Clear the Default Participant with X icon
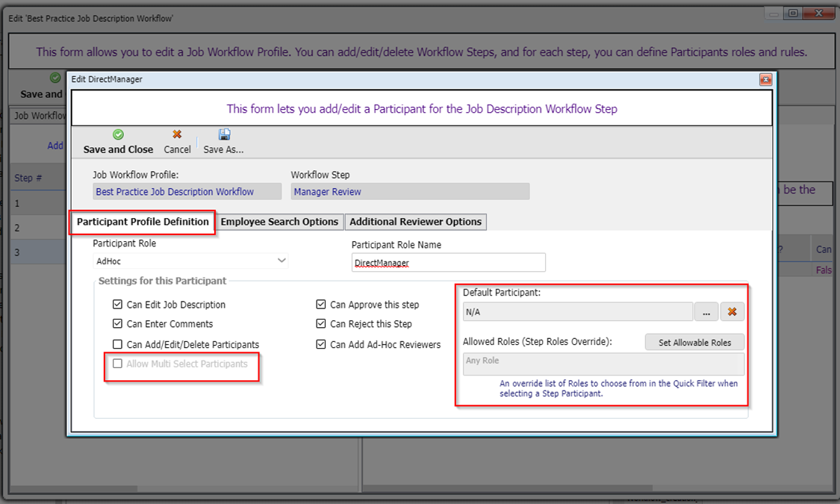This screenshot has width=840, height=504. (732, 312)
